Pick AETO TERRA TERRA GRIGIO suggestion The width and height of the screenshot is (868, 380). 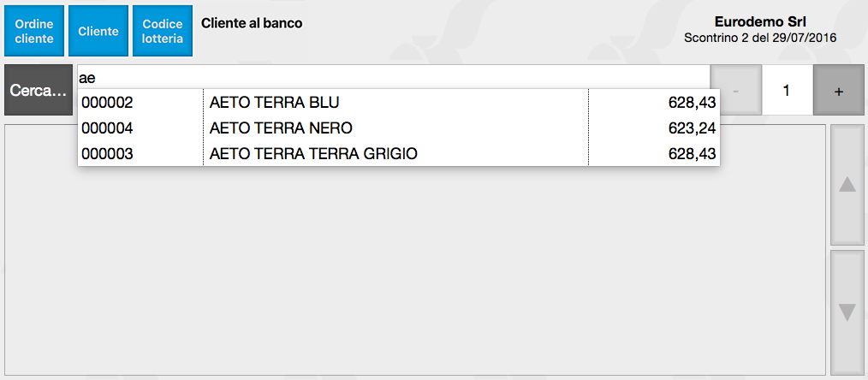(x=313, y=153)
